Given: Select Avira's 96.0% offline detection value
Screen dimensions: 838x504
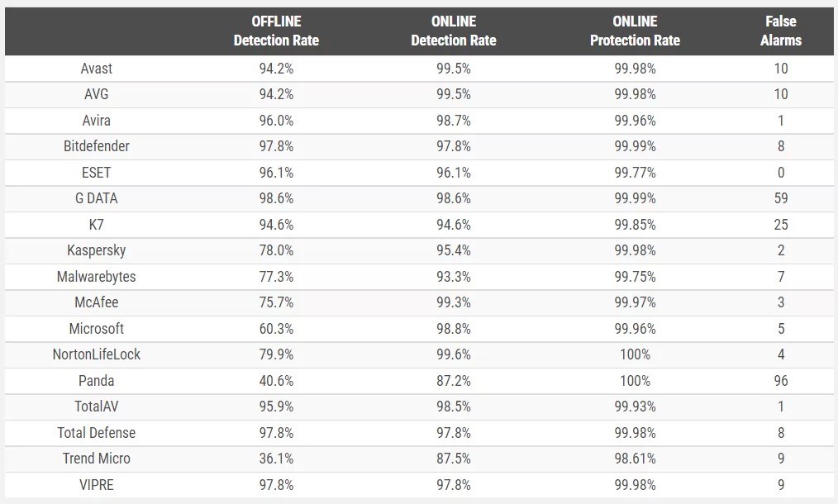Looking at the screenshot, I should (x=276, y=121).
